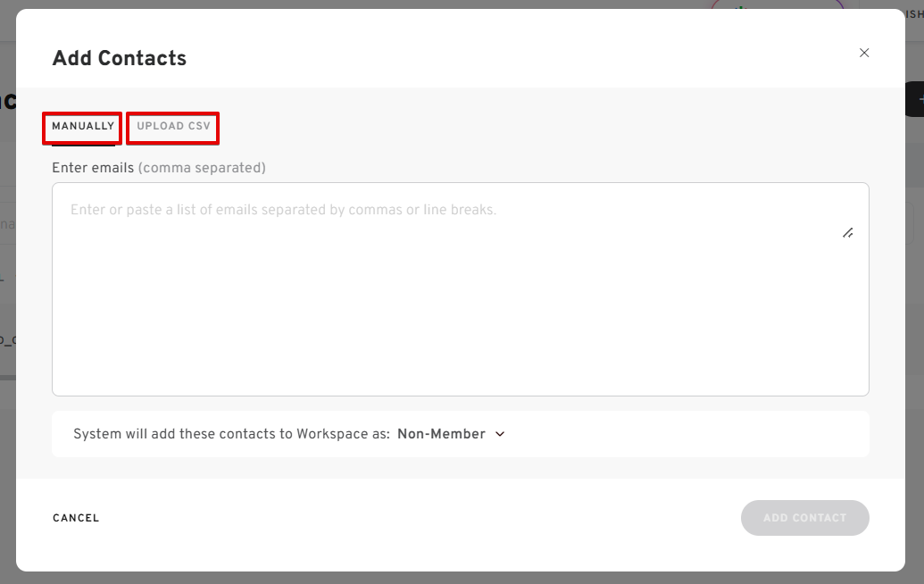Click the comma separated hint text
The width and height of the screenshot is (924, 584).
[202, 168]
